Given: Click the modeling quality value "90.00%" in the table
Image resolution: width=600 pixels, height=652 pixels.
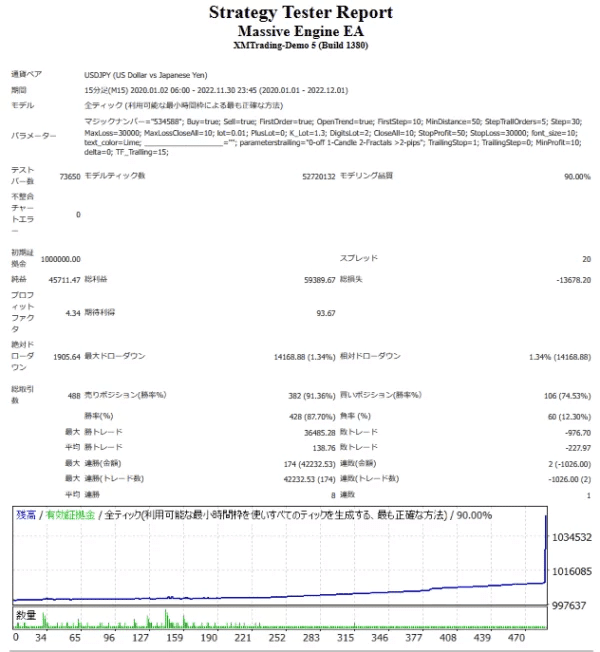Looking at the screenshot, I should pos(577,177).
